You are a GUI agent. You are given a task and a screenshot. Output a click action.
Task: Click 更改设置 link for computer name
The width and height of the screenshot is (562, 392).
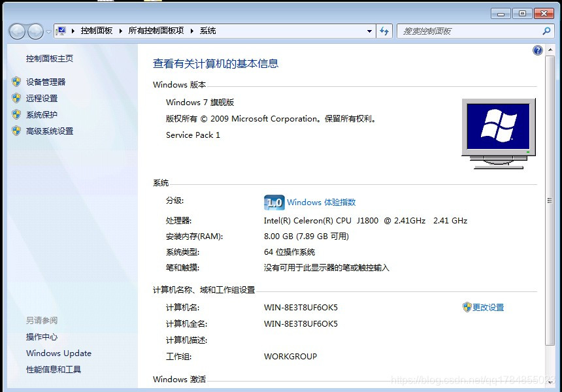(x=488, y=308)
